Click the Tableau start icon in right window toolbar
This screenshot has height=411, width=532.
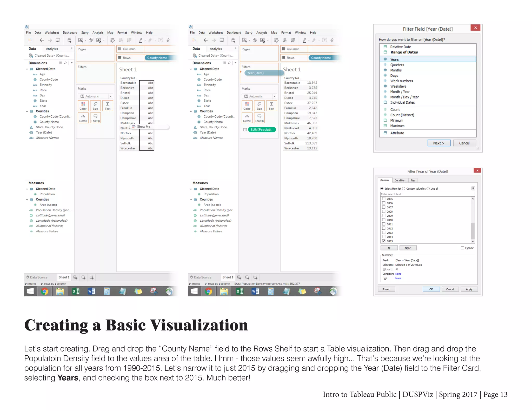[194, 40]
